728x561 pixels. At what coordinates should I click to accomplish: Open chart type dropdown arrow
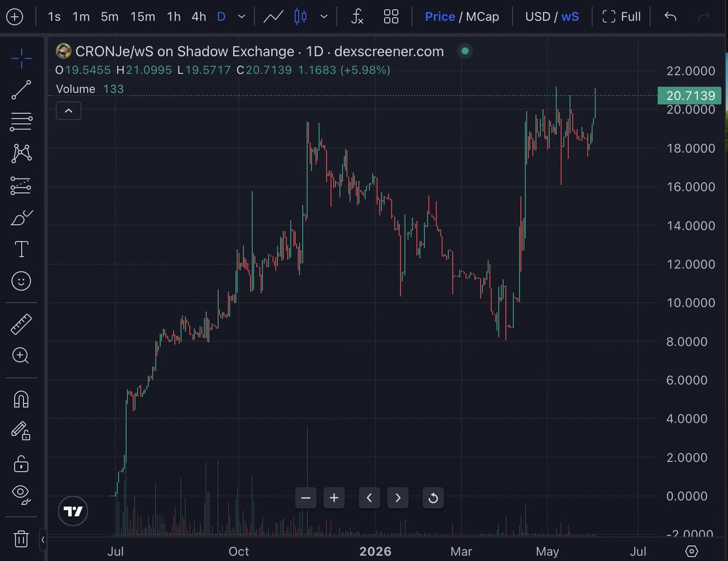pyautogui.click(x=324, y=17)
